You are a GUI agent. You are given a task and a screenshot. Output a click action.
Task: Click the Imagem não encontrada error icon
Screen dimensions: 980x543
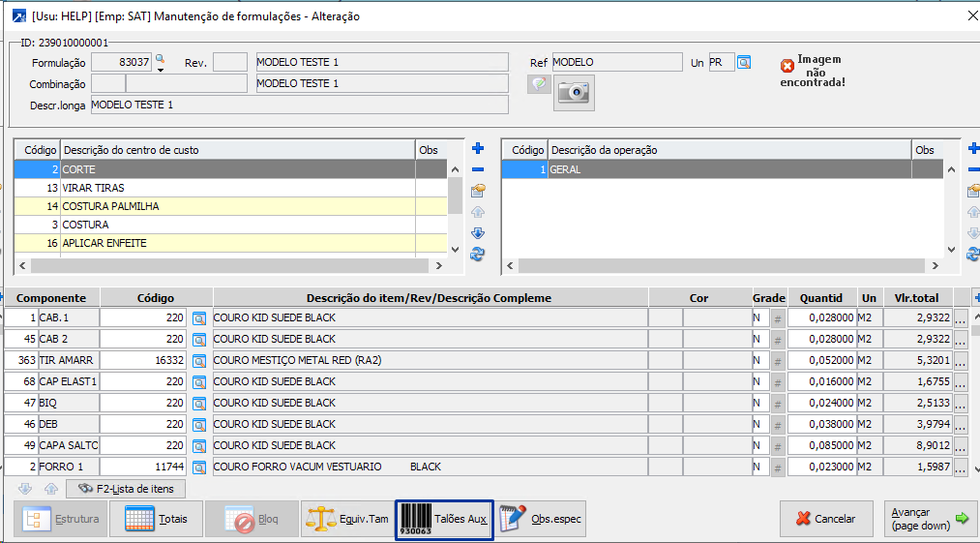pyautogui.click(x=787, y=66)
